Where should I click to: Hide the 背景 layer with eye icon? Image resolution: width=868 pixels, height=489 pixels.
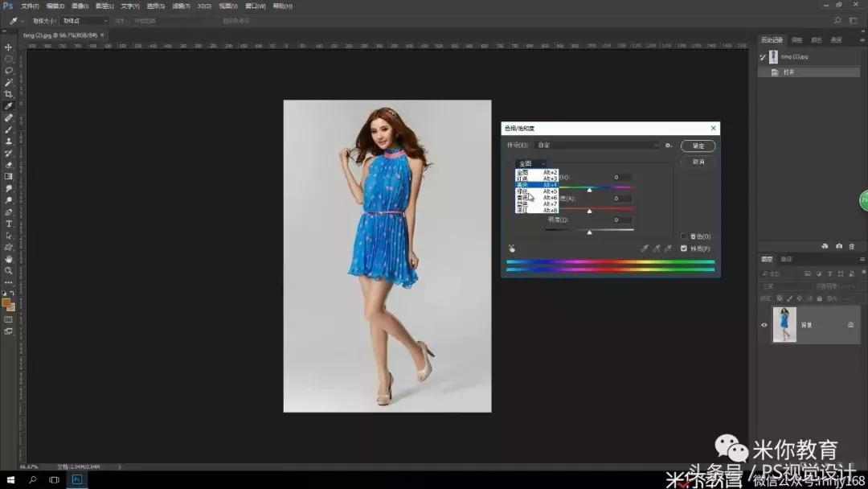point(764,325)
